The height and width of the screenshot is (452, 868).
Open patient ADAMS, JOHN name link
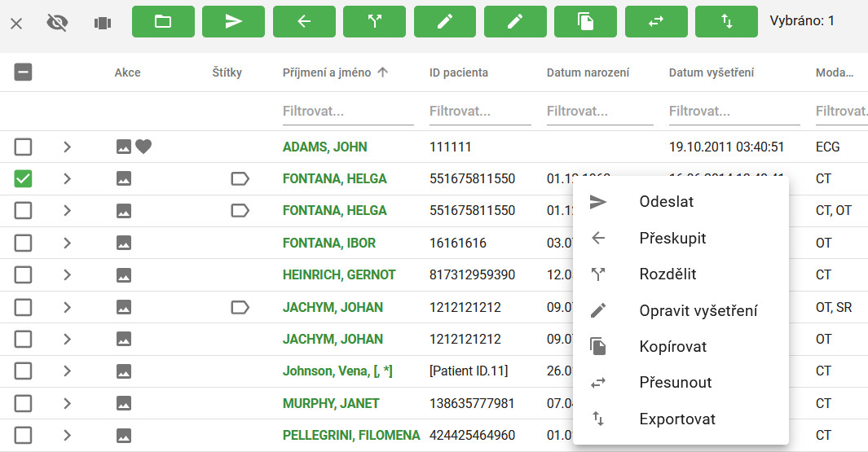coord(325,147)
